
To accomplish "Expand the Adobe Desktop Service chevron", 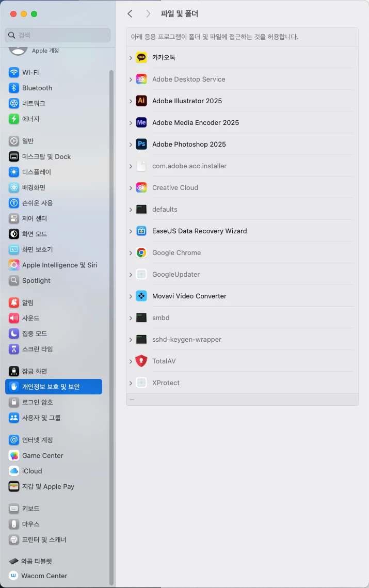I will (x=131, y=80).
